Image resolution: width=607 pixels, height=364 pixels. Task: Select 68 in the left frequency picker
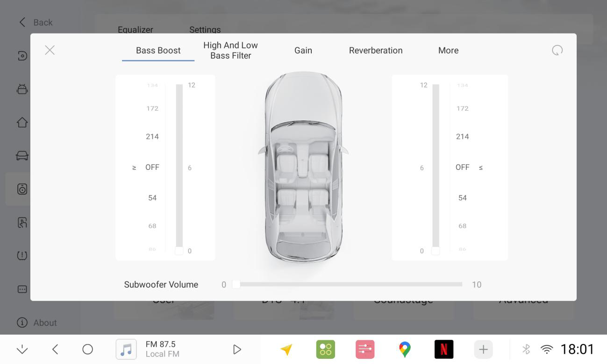pos(152,226)
